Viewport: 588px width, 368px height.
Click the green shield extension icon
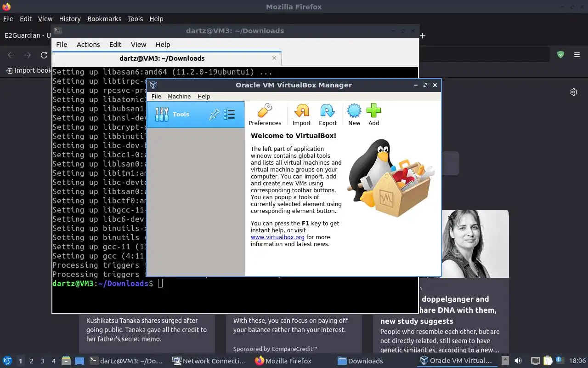click(x=560, y=55)
